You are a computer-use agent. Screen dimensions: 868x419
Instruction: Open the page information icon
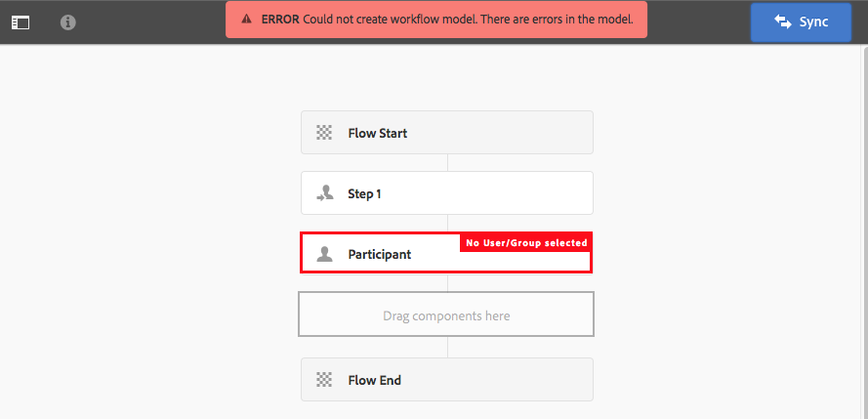[x=68, y=21]
